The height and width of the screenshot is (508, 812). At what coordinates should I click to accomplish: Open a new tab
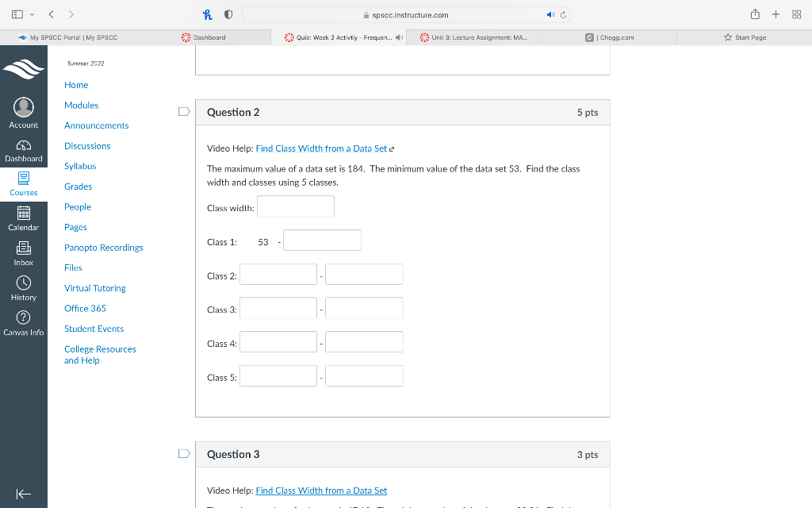776,14
